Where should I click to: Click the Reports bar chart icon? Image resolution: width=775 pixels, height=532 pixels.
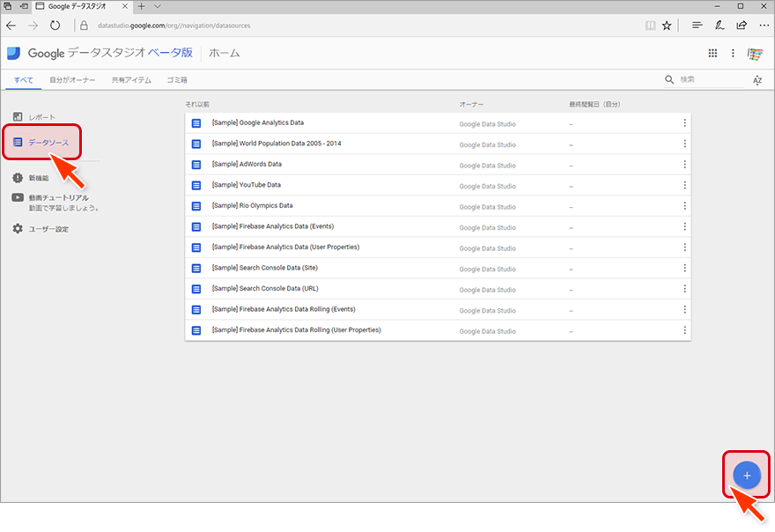pos(18,116)
